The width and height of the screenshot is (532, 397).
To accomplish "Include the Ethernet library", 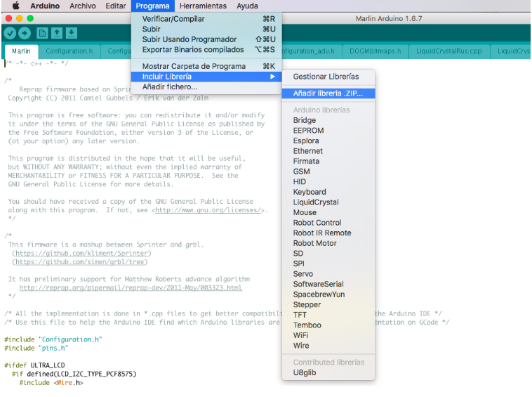I will (x=328, y=151).
